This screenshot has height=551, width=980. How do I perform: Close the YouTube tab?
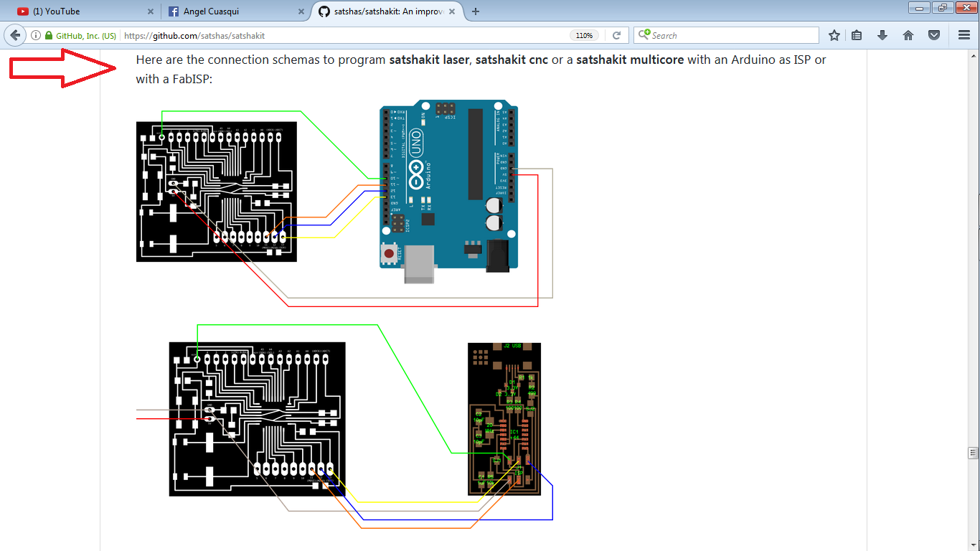point(150,11)
